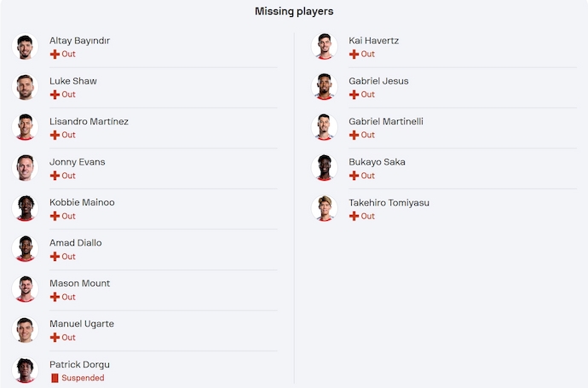Click the injury icon beneath Mason Mount
588x388 pixels.
click(x=55, y=297)
